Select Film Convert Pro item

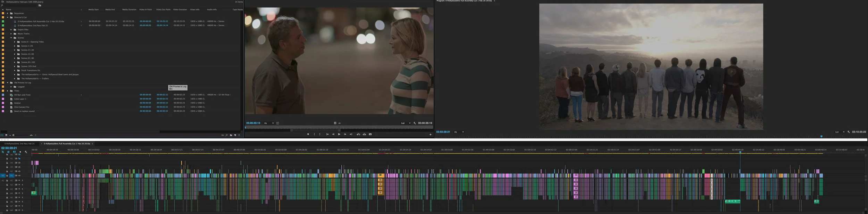(x=22, y=107)
